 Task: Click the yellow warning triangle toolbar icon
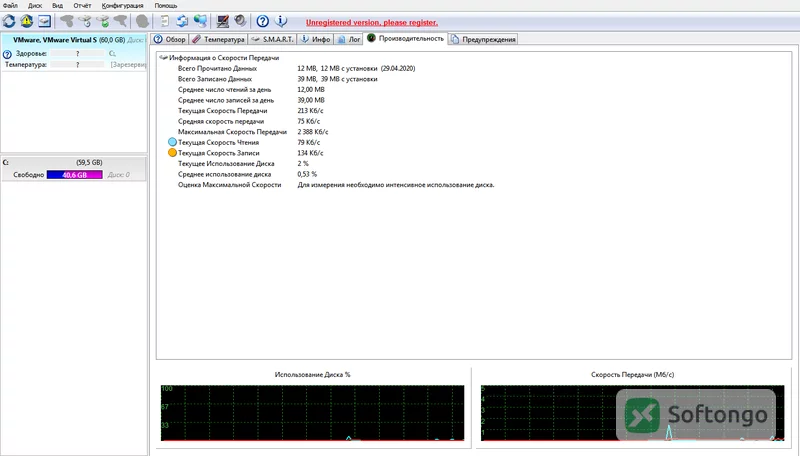(27, 21)
